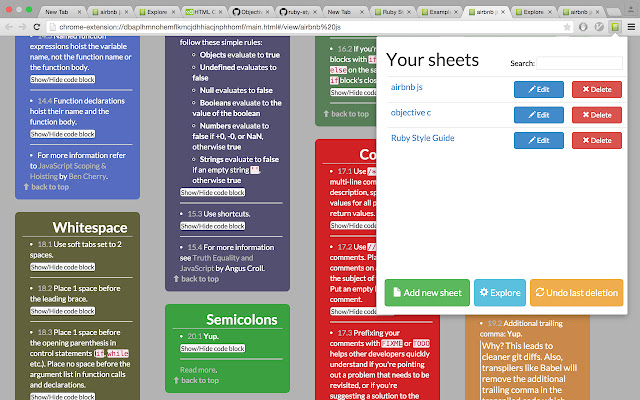Close the Exampl tab
The image size is (640, 400).
[456, 12]
